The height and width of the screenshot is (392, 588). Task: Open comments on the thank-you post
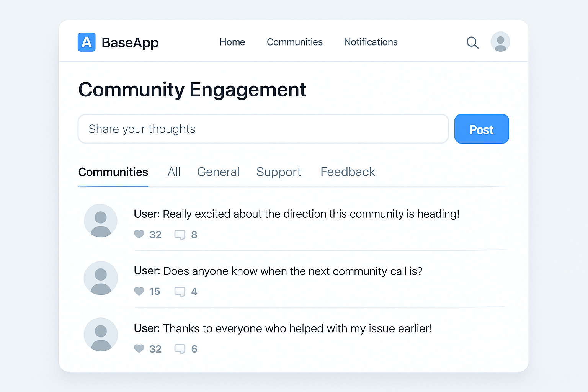(x=180, y=349)
